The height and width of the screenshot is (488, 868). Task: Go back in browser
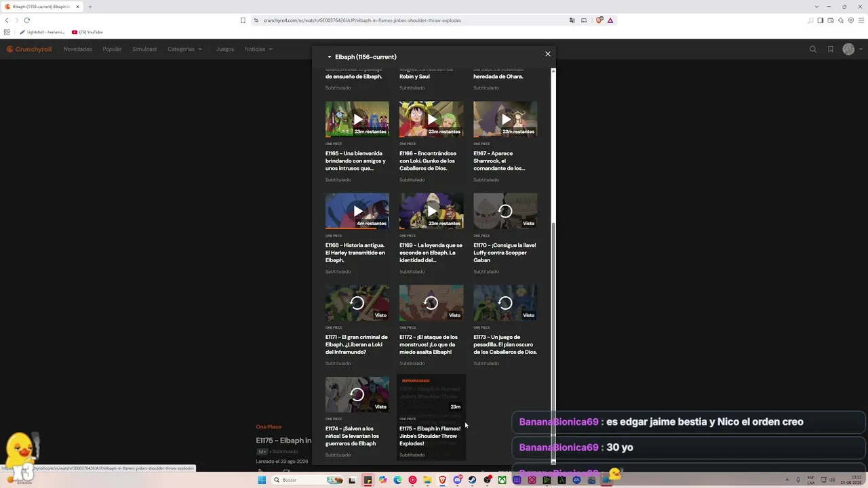[7, 20]
